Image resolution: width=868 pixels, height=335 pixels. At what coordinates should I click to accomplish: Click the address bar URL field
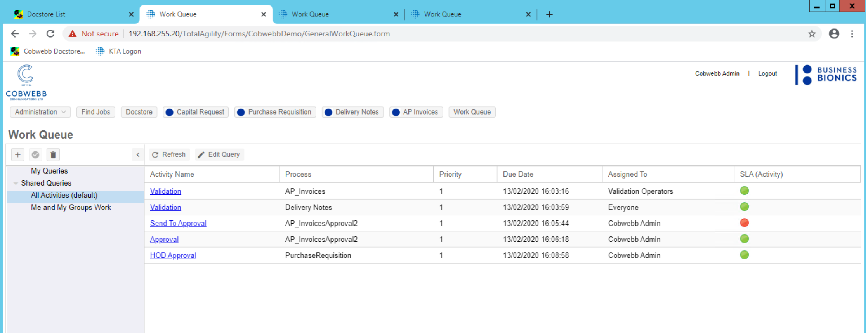[x=259, y=34]
